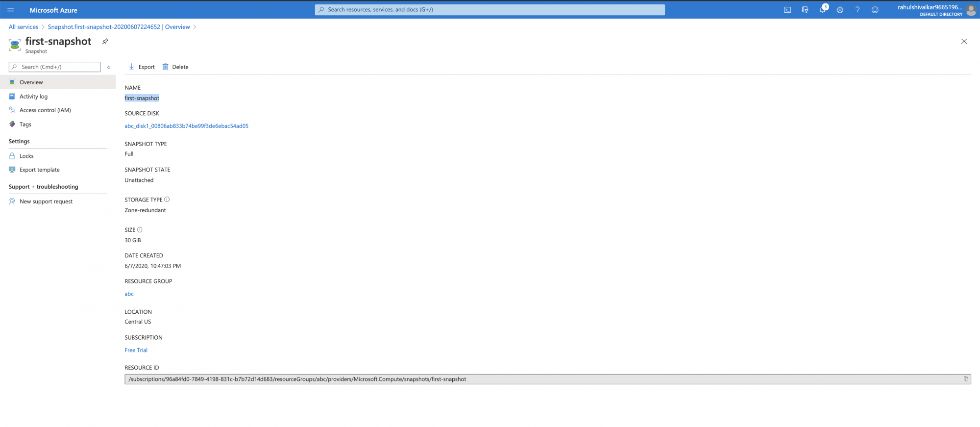The image size is (980, 427).
Task: Show the Storage Type info tooltip icon
Action: [x=167, y=200]
